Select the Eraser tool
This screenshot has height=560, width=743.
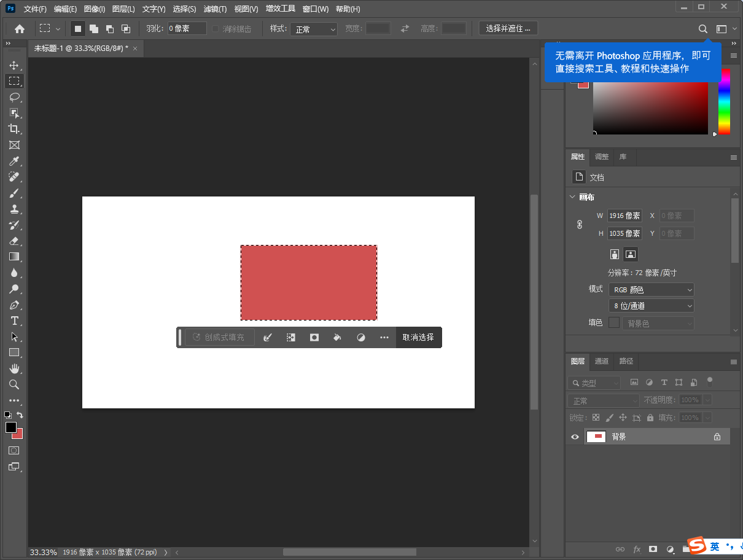coord(14,241)
